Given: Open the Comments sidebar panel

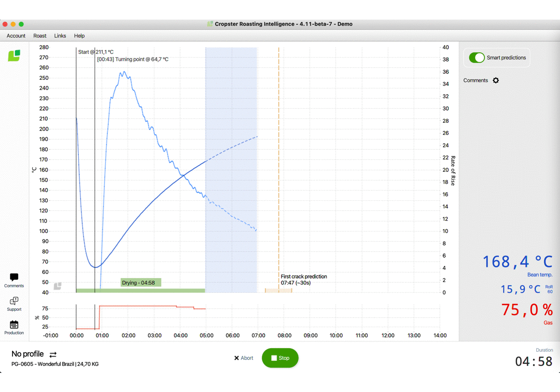Looking at the screenshot, I should coord(14,280).
